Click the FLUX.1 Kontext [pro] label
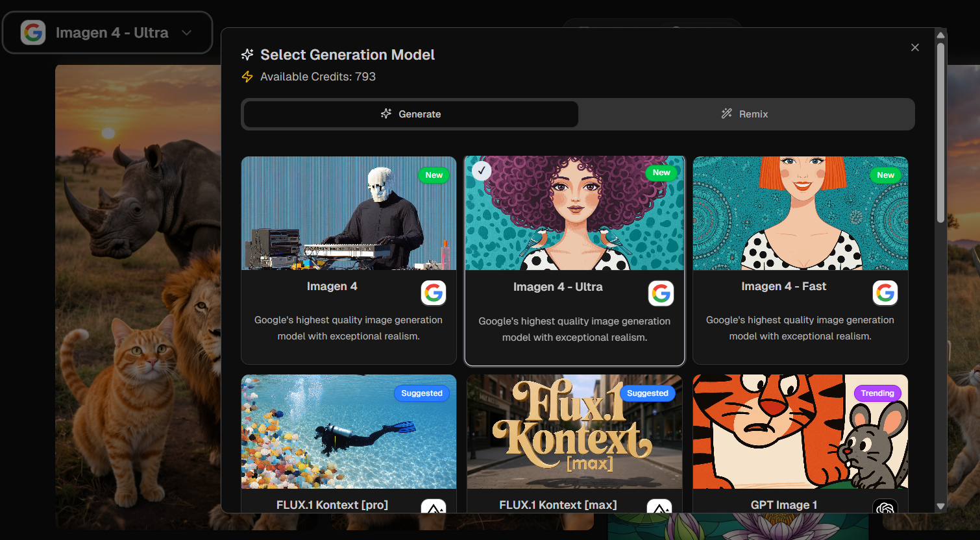This screenshot has width=980, height=540. click(332, 505)
